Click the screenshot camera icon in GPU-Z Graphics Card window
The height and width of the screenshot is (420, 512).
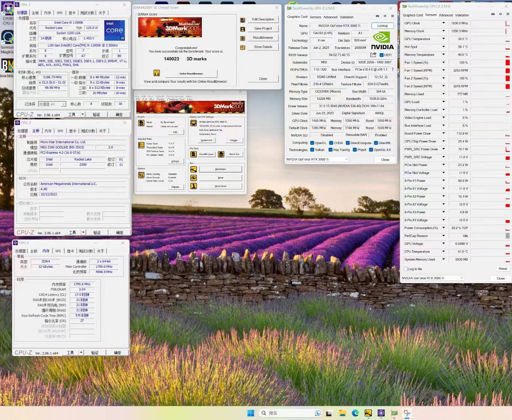click(x=377, y=16)
